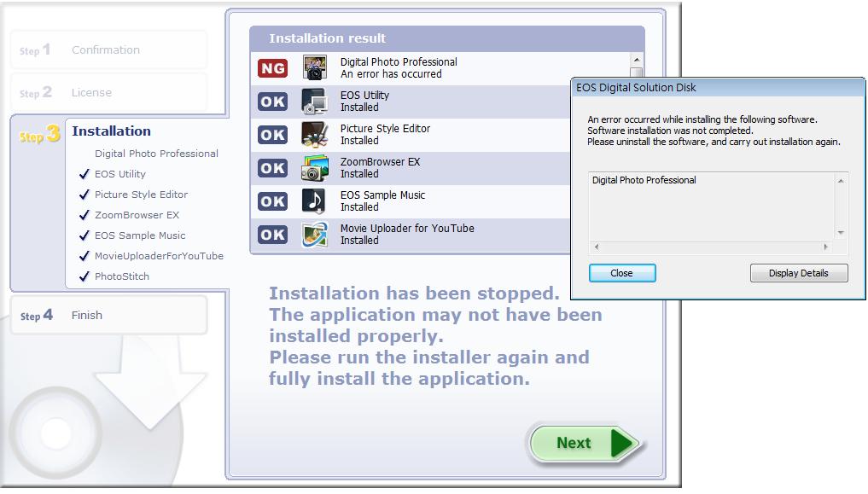Click the OK badge beside Movie Uploader
The height and width of the screenshot is (494, 868).
click(x=272, y=235)
